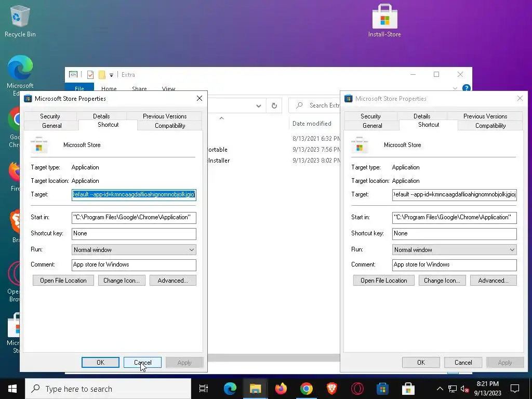The image size is (532, 399).
Task: Switch to Security tab in right dialog
Action: point(370,116)
